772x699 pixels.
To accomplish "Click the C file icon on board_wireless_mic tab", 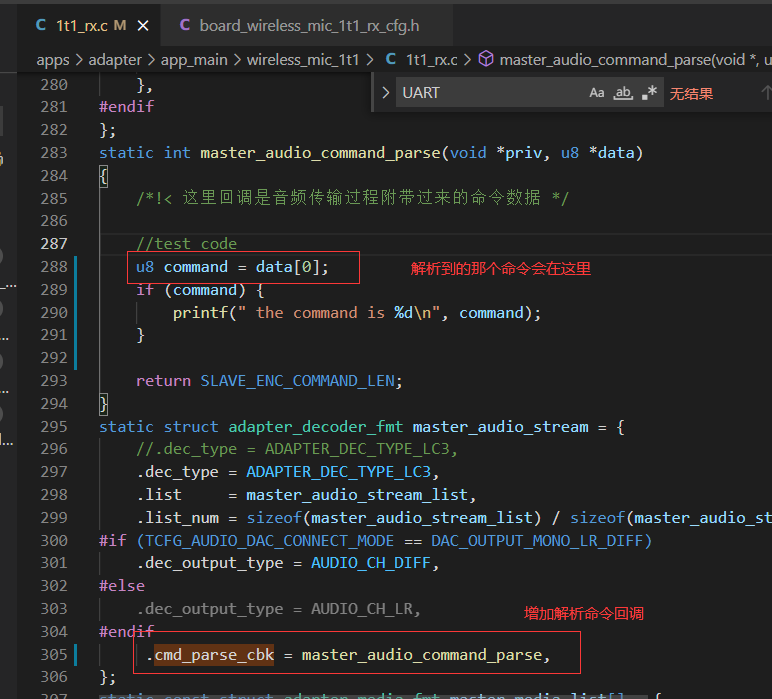I will [185, 25].
